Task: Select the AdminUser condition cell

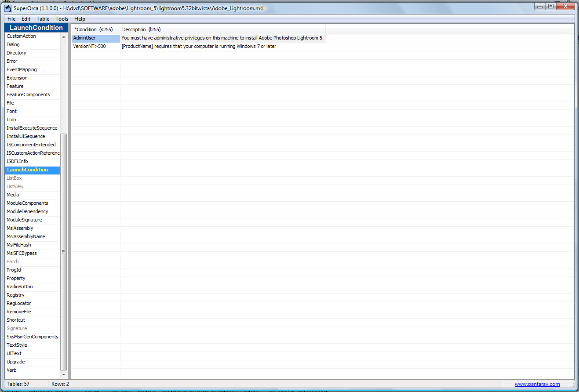Action: point(96,38)
